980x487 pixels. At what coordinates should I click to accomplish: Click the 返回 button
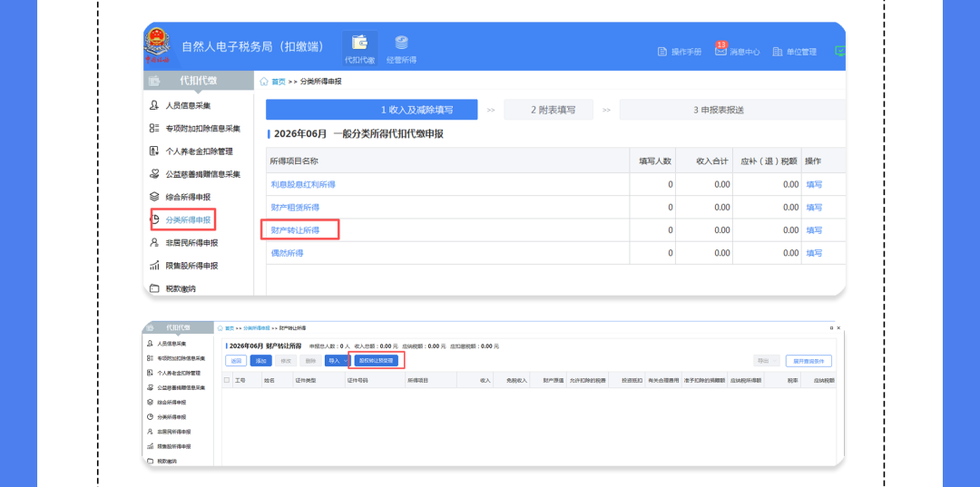(236, 361)
